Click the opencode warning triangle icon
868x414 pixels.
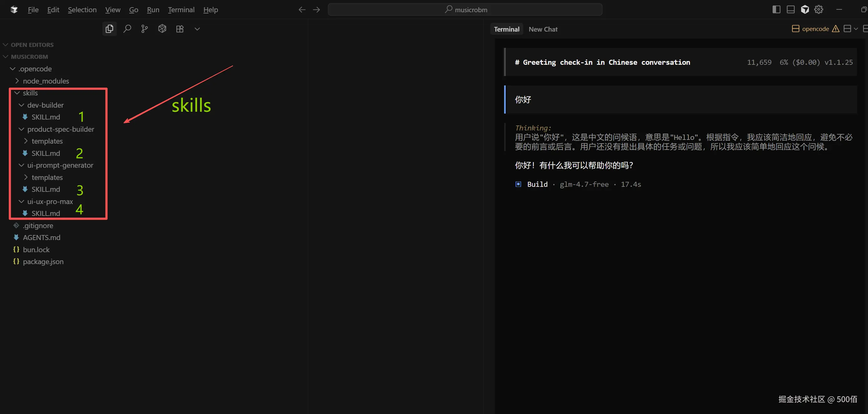coord(836,29)
